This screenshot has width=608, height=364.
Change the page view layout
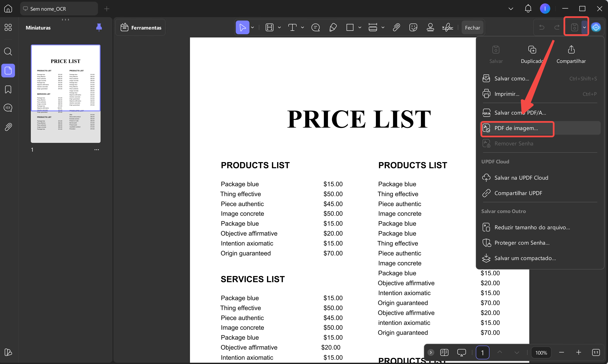444,352
